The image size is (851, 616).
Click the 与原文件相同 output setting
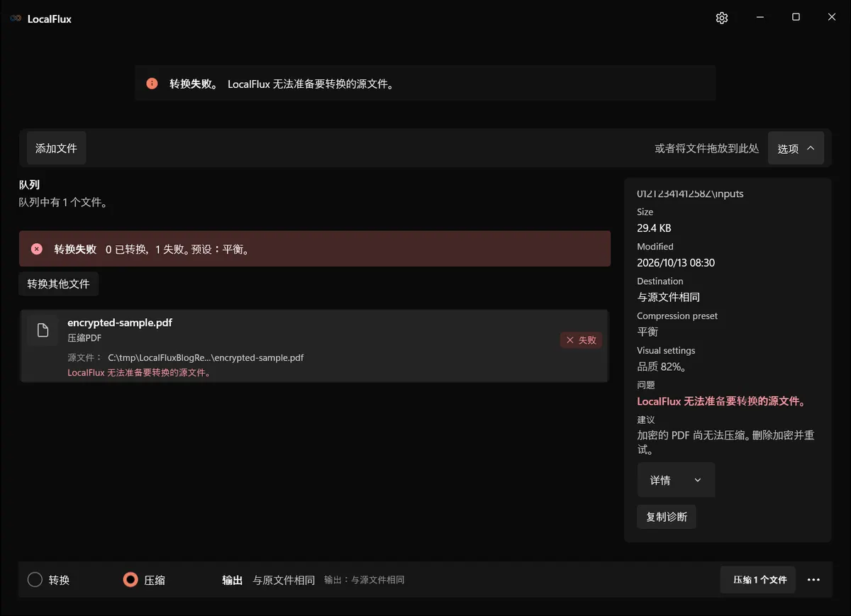click(x=284, y=580)
